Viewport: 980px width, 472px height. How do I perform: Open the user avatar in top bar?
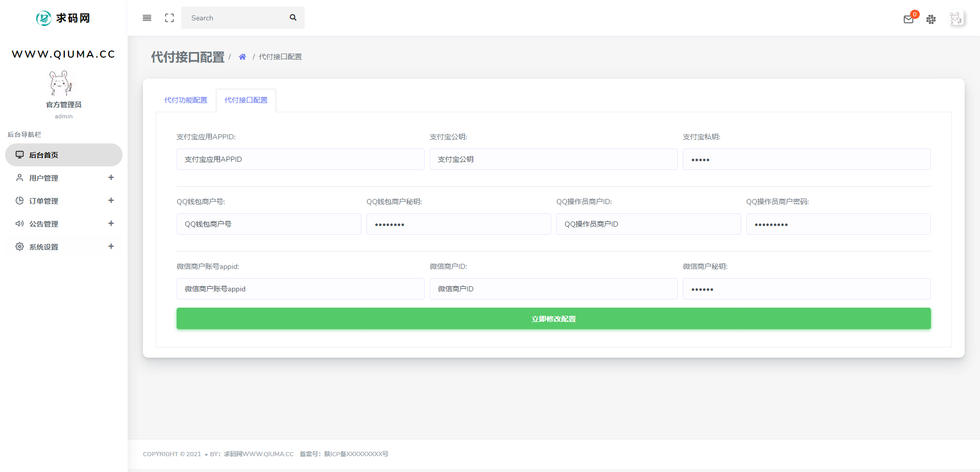pyautogui.click(x=956, y=19)
